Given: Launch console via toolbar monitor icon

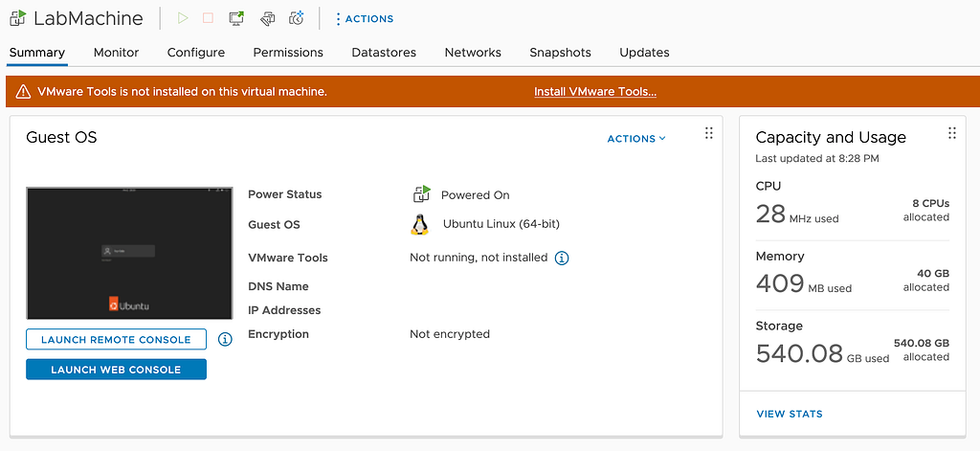Looking at the screenshot, I should tap(237, 18).
